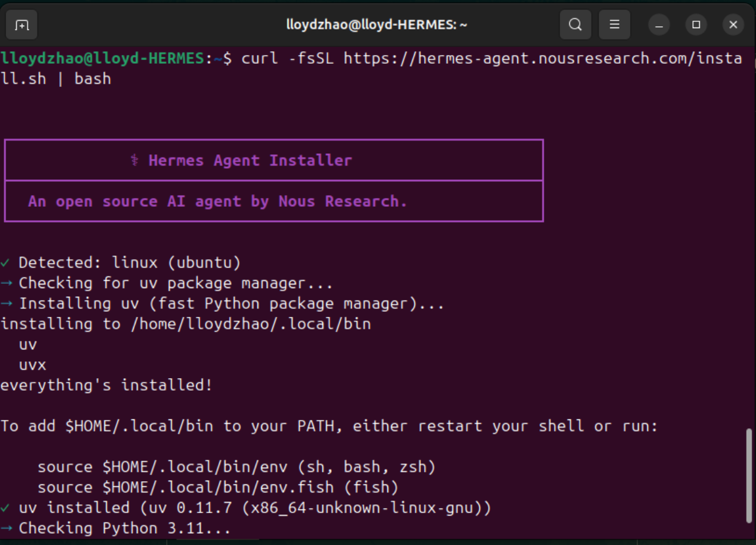Click the window title 'lloydzhao@lloyd-HERMES: ~'

[x=377, y=25]
